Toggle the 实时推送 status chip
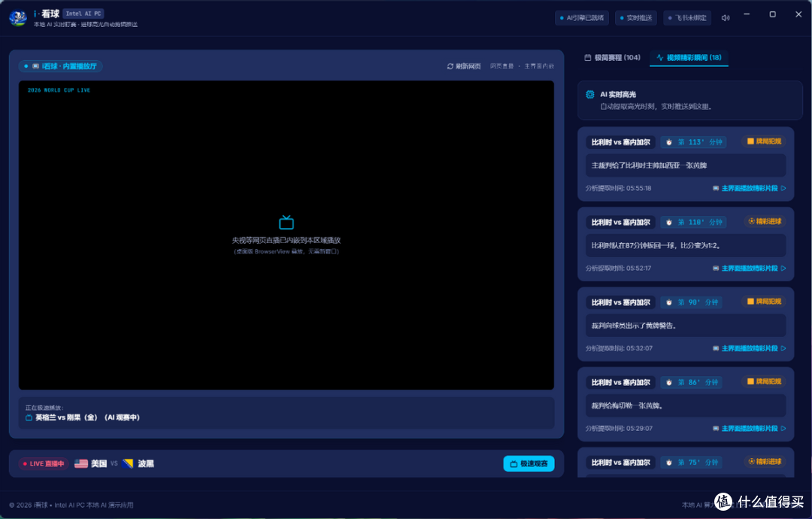812x519 pixels. pyautogui.click(x=636, y=17)
